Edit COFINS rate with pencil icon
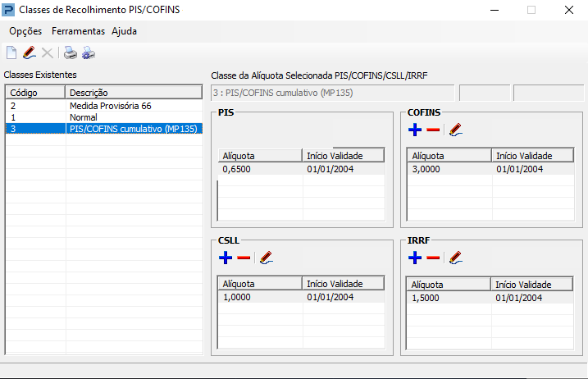 (x=456, y=130)
